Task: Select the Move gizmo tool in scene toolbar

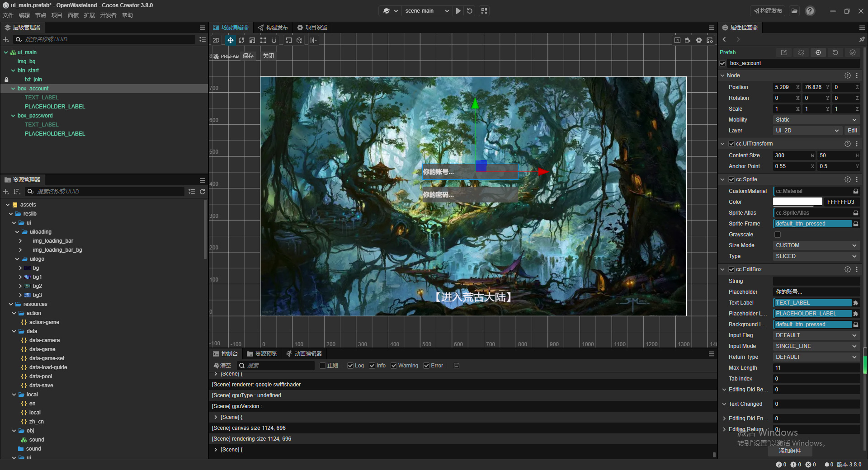Action: point(230,40)
